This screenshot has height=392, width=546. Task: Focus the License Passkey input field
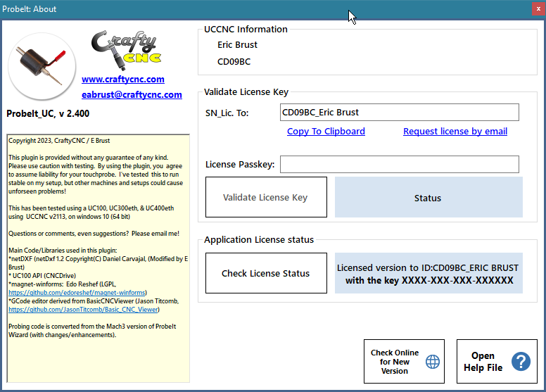pos(400,164)
